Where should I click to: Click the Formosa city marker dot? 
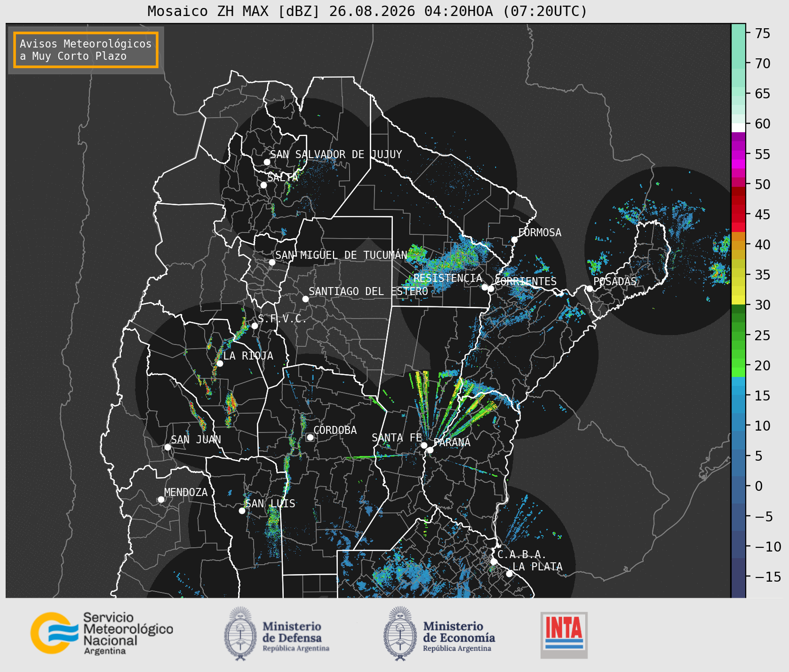coord(515,240)
